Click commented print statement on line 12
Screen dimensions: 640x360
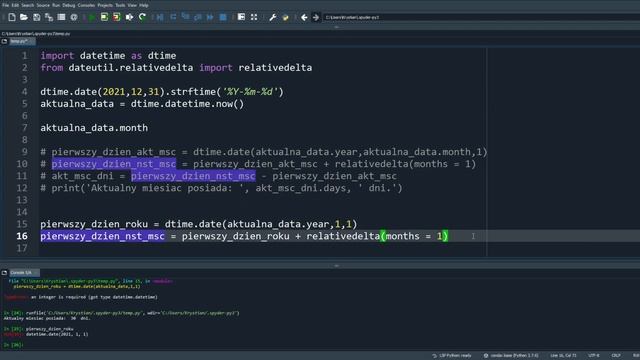click(x=221, y=188)
